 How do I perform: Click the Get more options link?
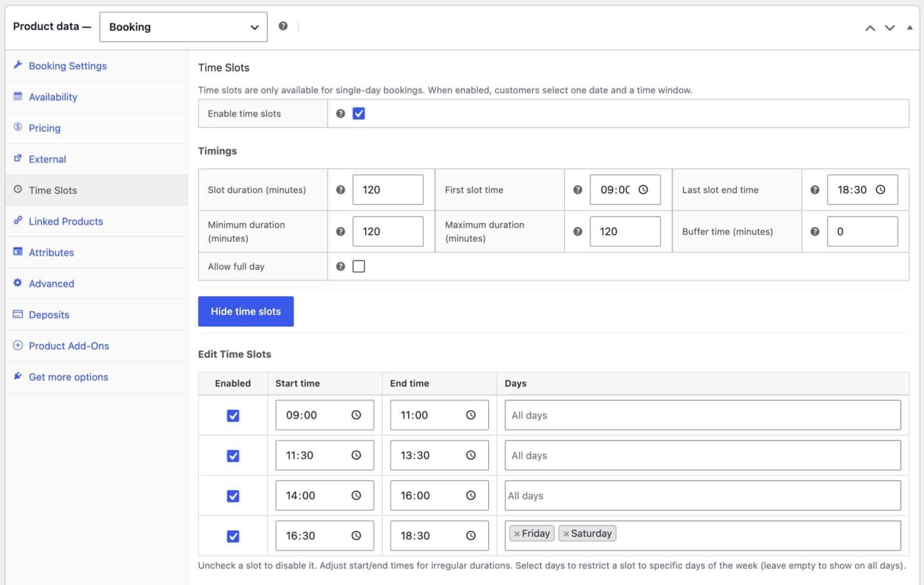click(68, 377)
